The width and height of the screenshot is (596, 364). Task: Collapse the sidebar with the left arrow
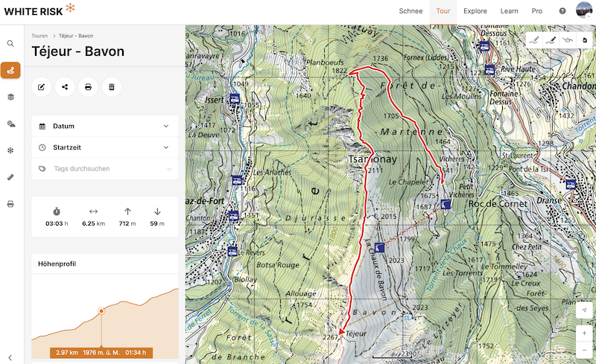[10, 357]
